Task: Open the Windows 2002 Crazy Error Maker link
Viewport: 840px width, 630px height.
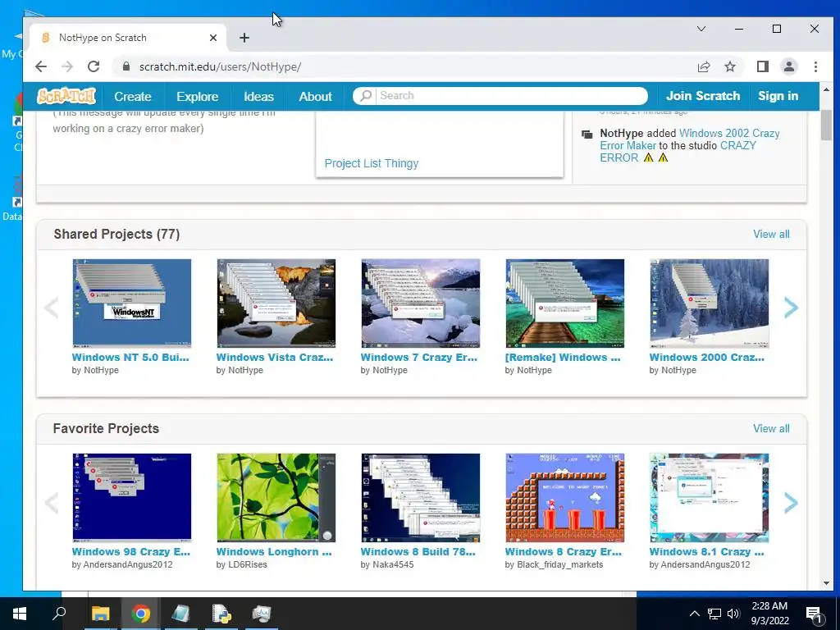Action: 690,139
